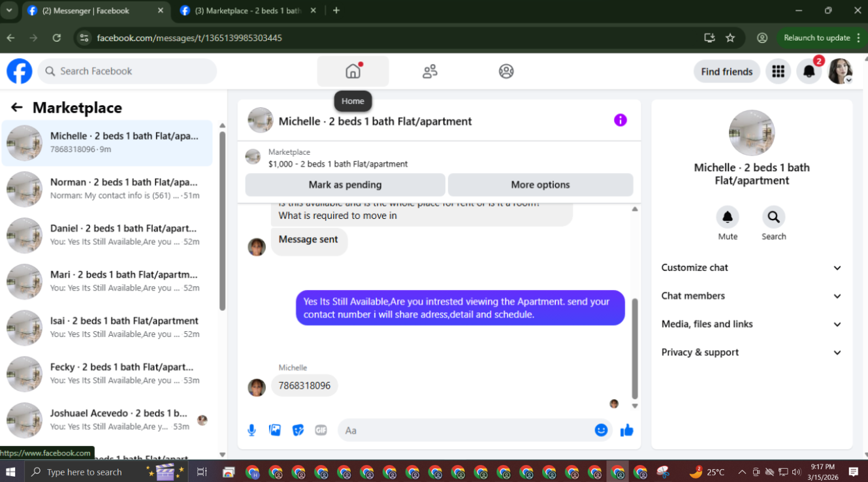This screenshot has width=868, height=482.
Task: Attach a photo using the image icon
Action: click(x=275, y=430)
